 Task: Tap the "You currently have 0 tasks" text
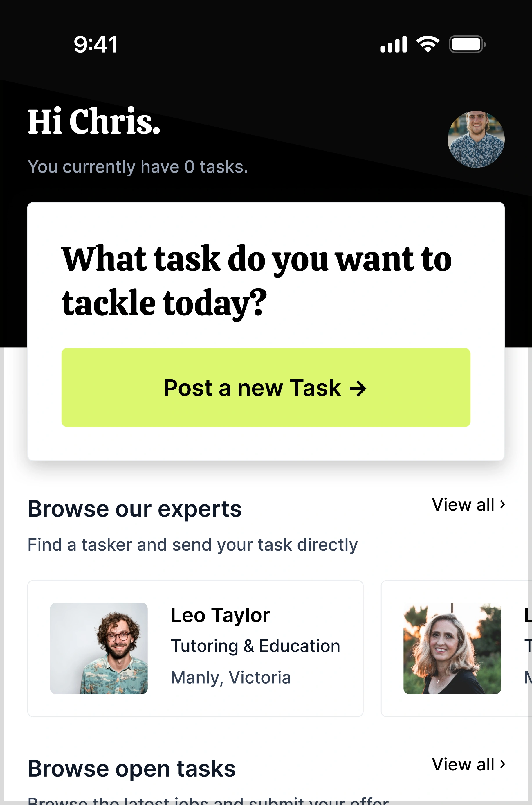(138, 167)
